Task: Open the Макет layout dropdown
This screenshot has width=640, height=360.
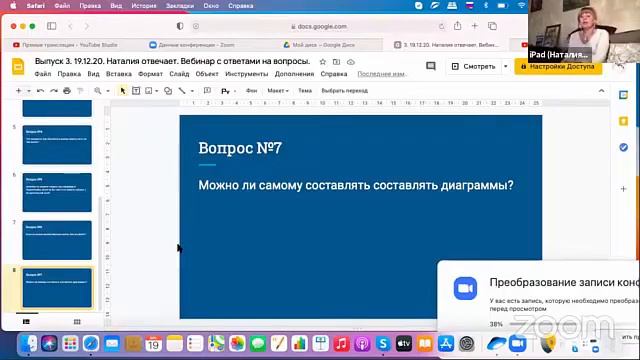Action: [278, 91]
